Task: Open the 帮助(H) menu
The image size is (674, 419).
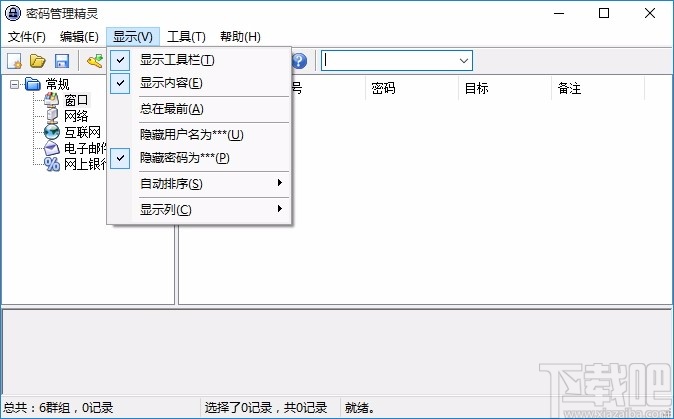Action: [240, 37]
